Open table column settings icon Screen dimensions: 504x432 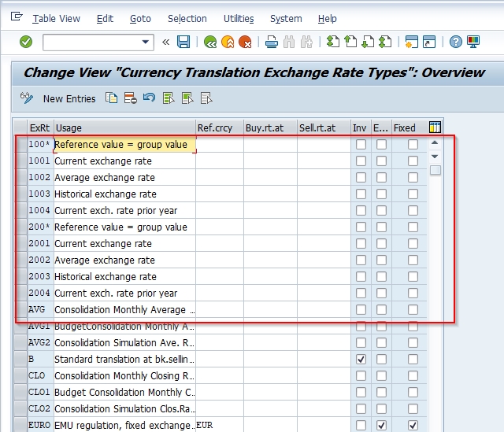(435, 127)
